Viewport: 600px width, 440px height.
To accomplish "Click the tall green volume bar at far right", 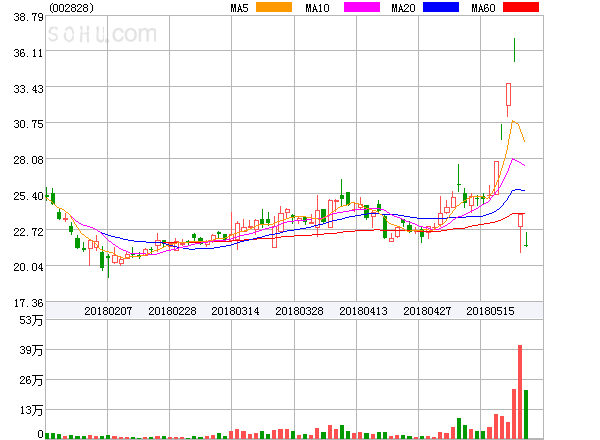I will click(526, 414).
